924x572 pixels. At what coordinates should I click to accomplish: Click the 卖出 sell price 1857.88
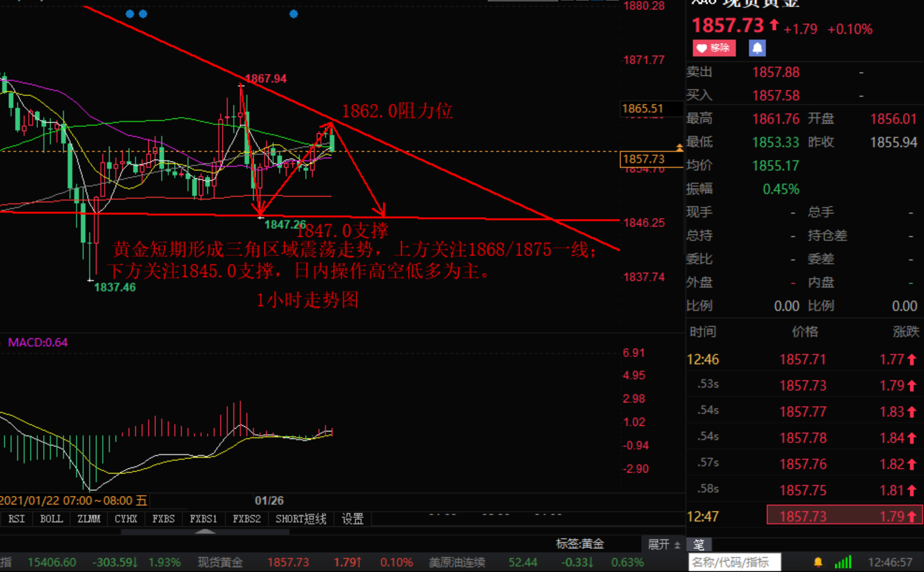click(x=776, y=72)
